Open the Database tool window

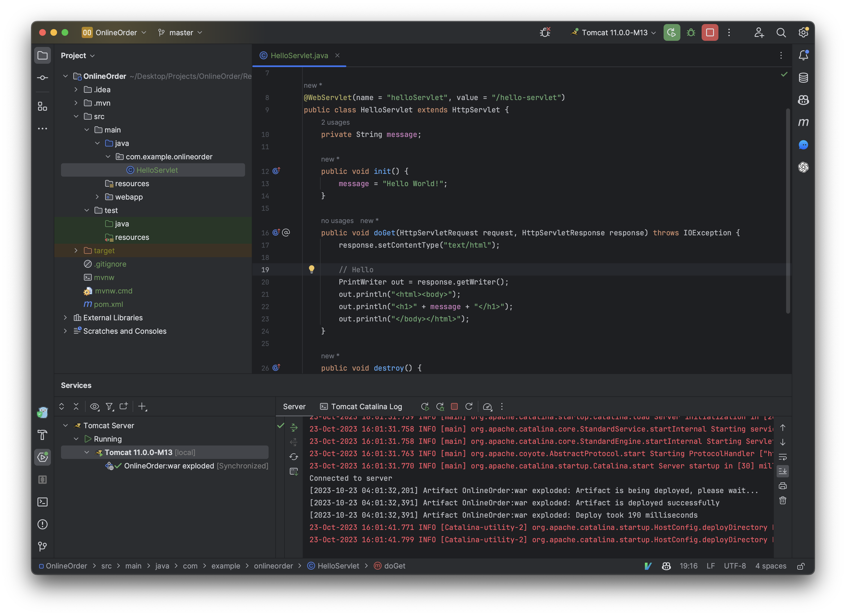point(803,78)
